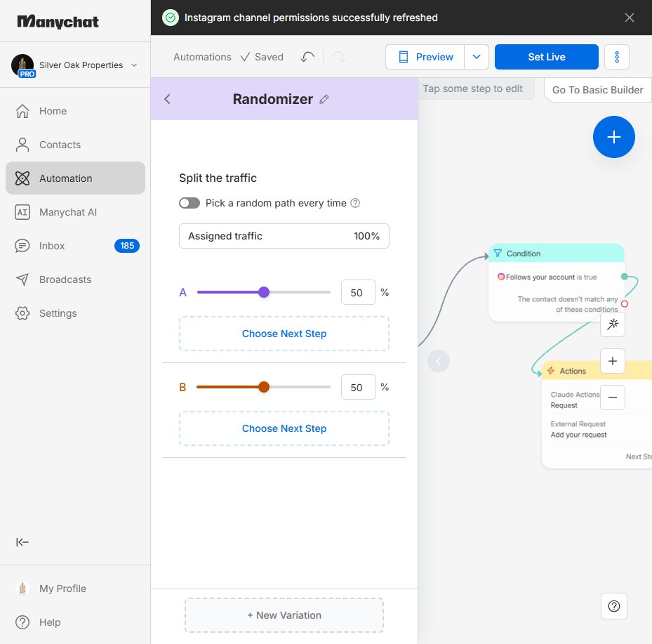Open Contacts from the sidebar

point(75,145)
